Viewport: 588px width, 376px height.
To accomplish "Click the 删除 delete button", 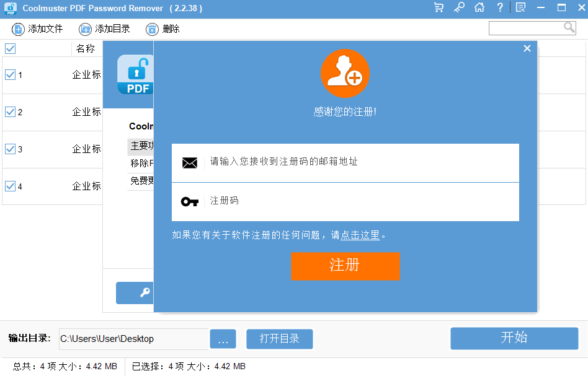I will click(163, 29).
